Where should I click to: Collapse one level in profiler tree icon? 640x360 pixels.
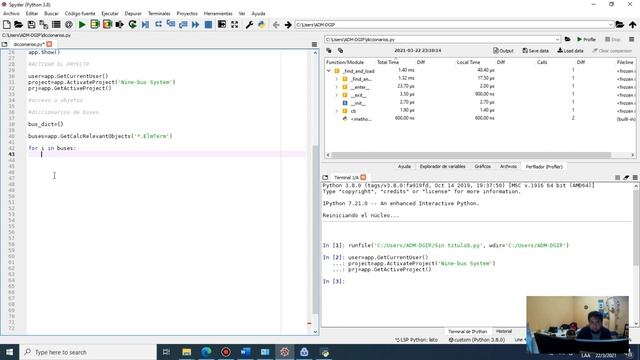329,51
